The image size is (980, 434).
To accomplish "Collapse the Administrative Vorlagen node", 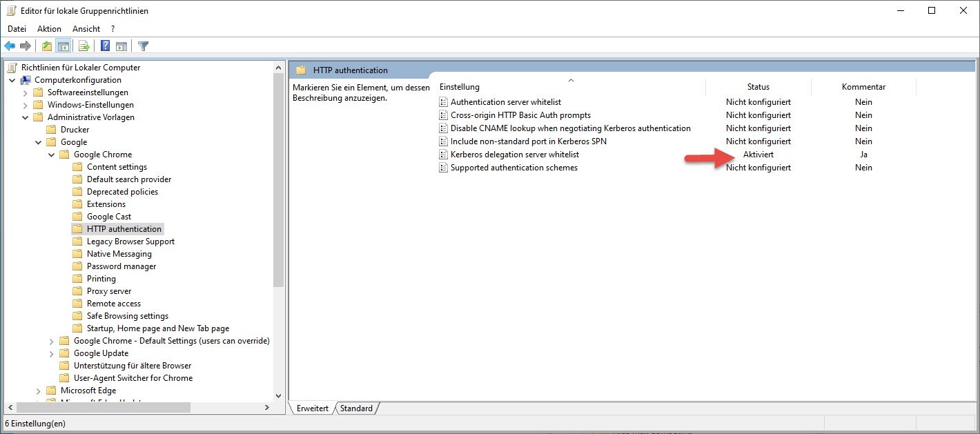I will (26, 117).
